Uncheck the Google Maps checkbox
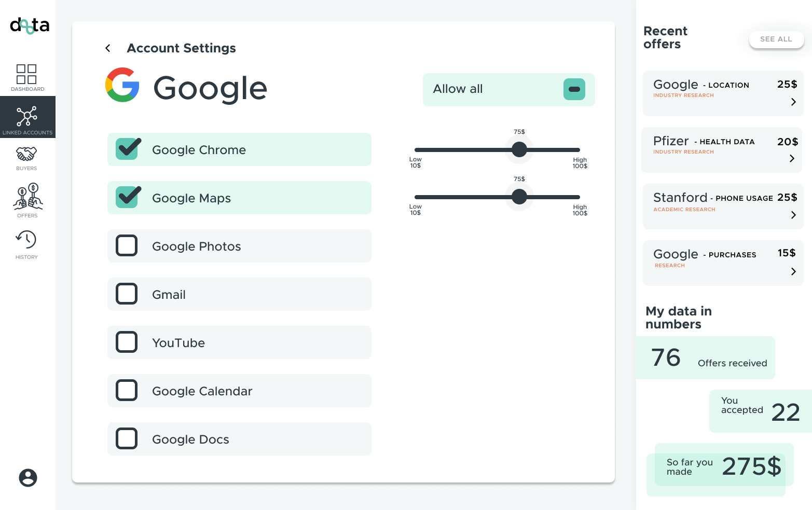Viewport: 812px width, 510px height. click(127, 198)
